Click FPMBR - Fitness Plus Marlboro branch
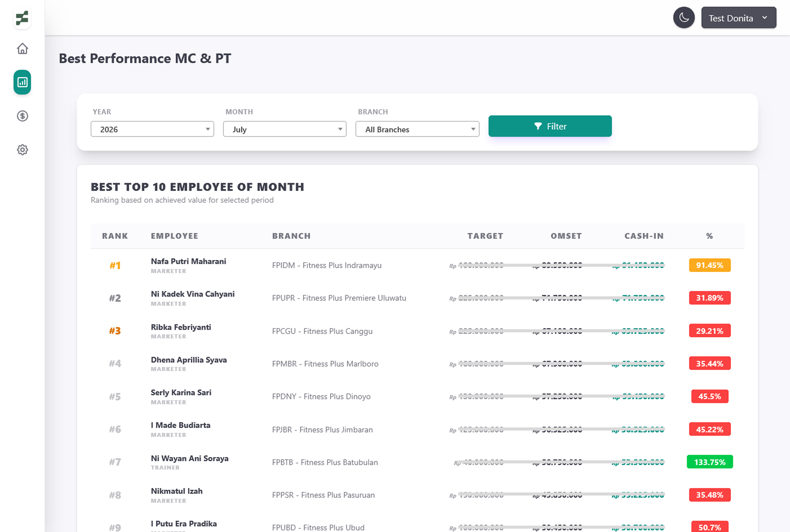The width and height of the screenshot is (790, 532). [325, 364]
